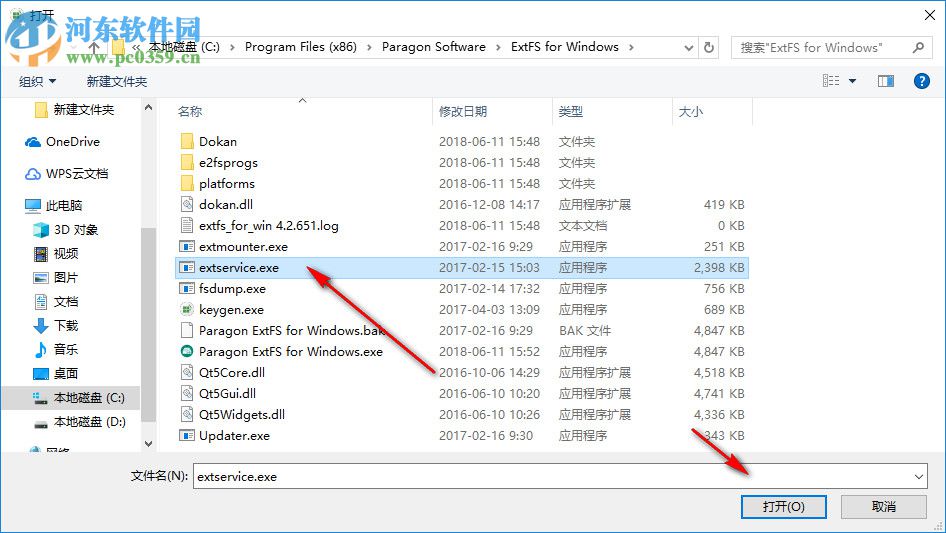Open 文档 folder in the sidebar
This screenshot has height=533, width=946.
coord(56,301)
